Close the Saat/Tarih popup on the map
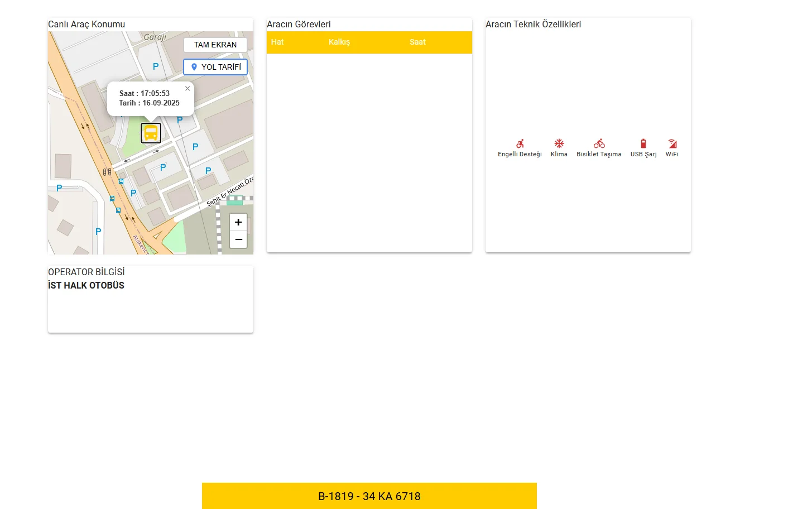This screenshot has height=509, width=812. (x=188, y=89)
